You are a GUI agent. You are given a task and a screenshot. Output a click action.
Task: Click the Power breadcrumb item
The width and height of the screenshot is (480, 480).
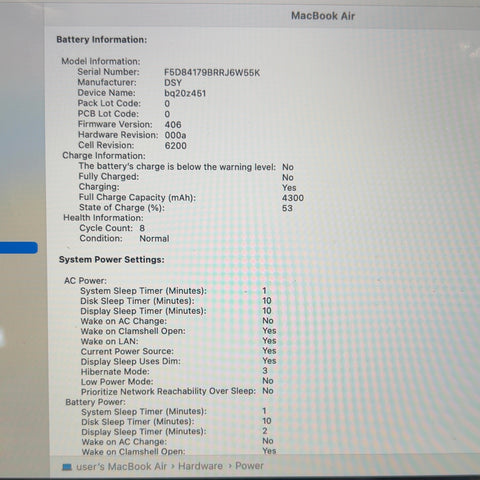click(x=249, y=466)
